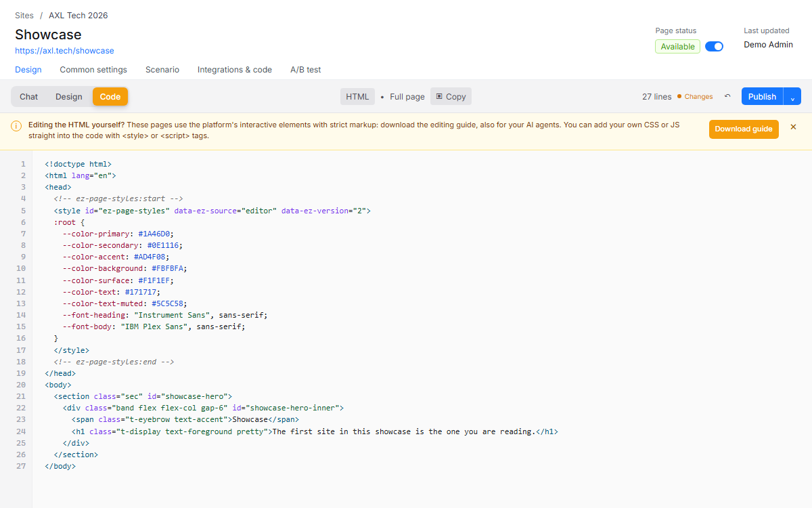Viewport: 812px width, 508px height.
Task: Click the closing </body> tag
Action: point(60,466)
